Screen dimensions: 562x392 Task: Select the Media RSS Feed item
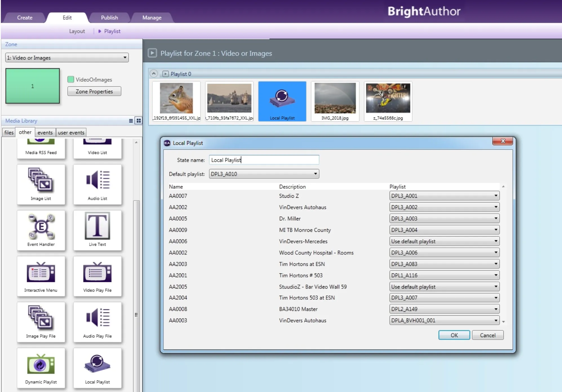41,148
